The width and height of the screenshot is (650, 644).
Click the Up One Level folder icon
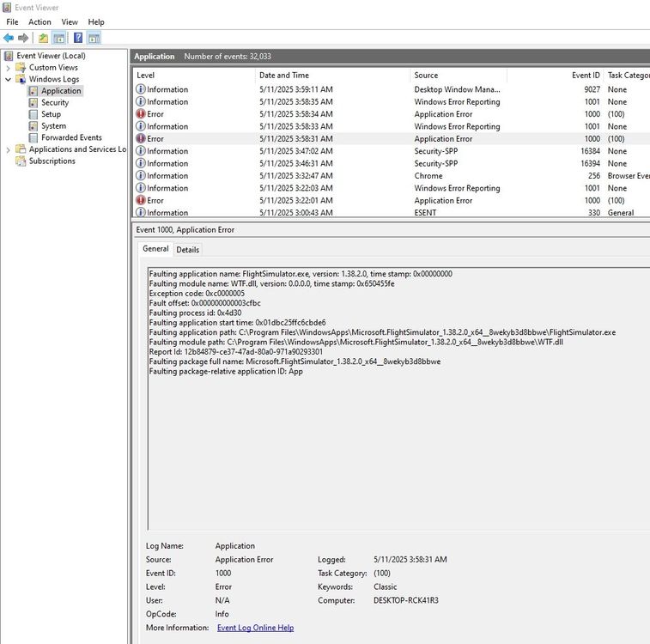(x=43, y=38)
